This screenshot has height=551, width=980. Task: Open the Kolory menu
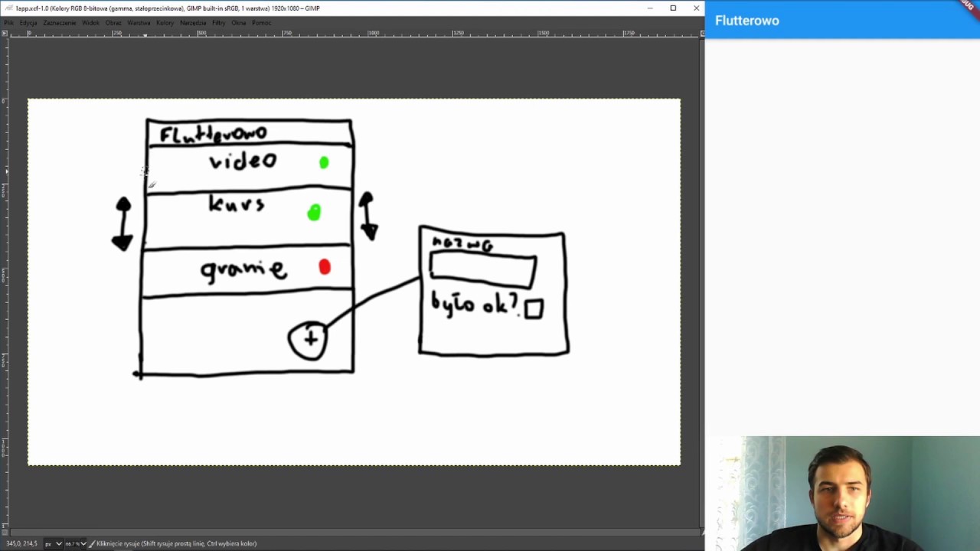(165, 23)
